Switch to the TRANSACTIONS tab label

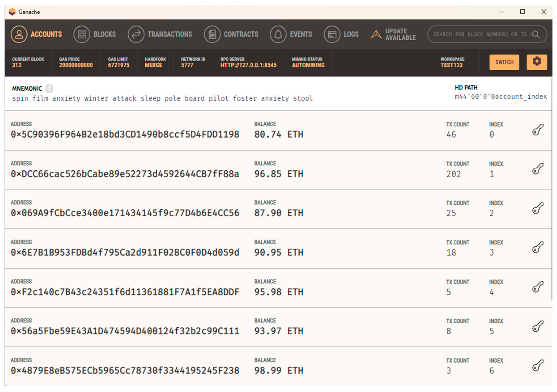[170, 34]
